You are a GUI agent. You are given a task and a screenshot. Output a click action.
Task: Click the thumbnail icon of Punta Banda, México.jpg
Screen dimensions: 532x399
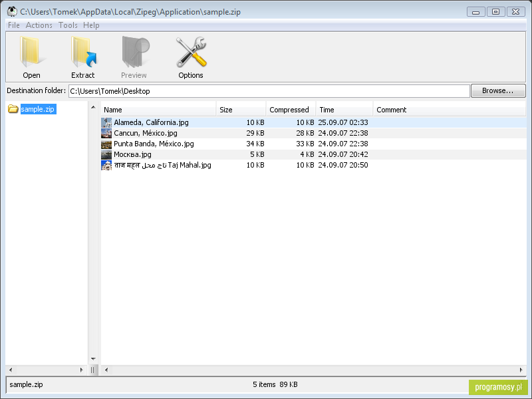pyautogui.click(x=106, y=144)
